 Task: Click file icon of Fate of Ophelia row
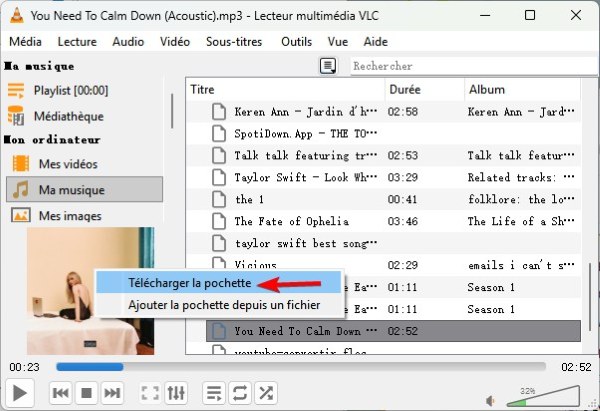pos(219,221)
